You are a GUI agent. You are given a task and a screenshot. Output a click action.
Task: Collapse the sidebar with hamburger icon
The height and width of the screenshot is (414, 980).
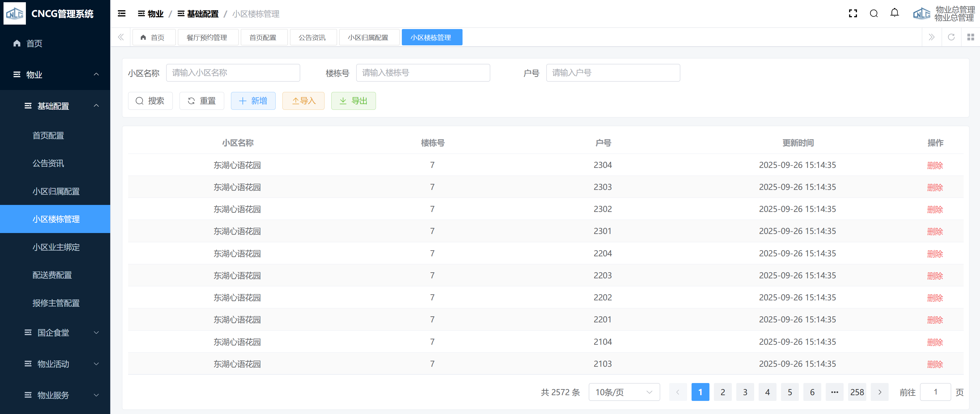(122, 14)
